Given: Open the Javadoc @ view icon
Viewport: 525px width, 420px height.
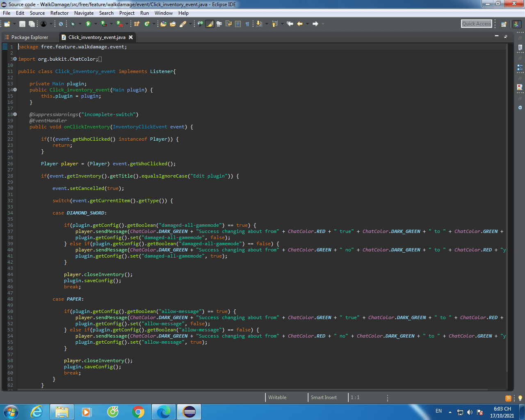Looking at the screenshot, I should pyautogui.click(x=520, y=107).
